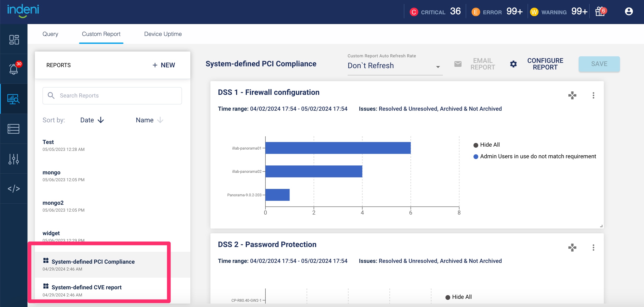Toggle Hide All in DSS 1 legend
Screen dimensions: 644x307
click(486, 145)
